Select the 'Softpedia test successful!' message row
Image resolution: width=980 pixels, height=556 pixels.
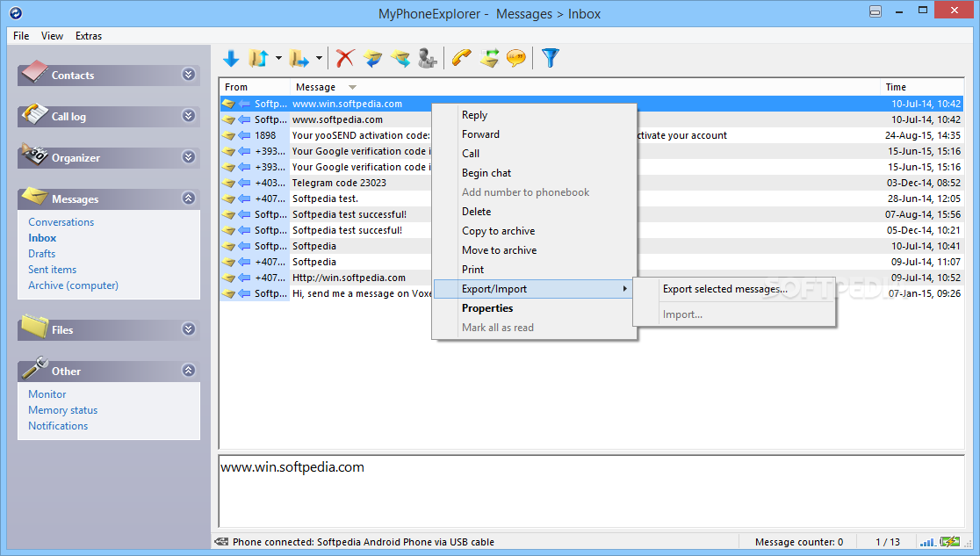pyautogui.click(x=591, y=214)
